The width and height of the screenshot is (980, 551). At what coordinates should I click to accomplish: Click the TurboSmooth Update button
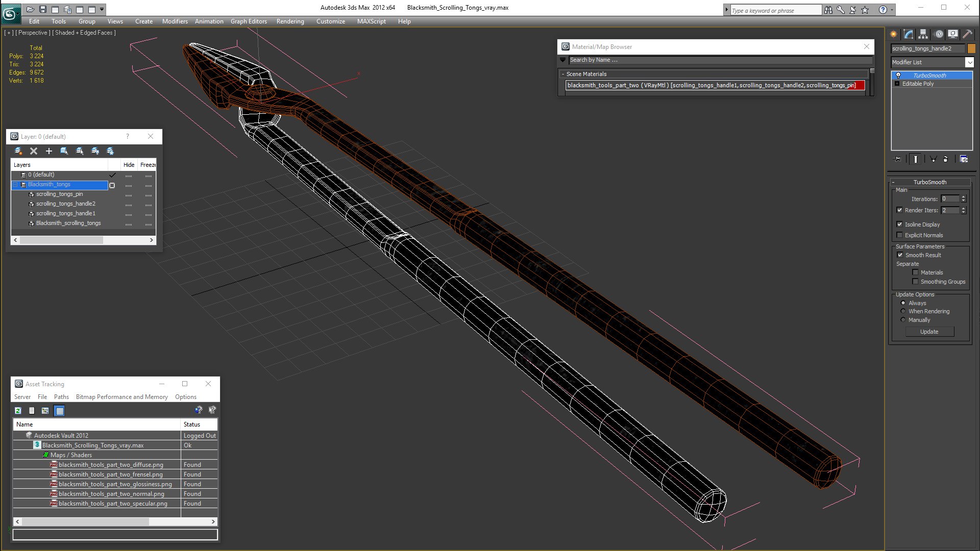(x=929, y=332)
